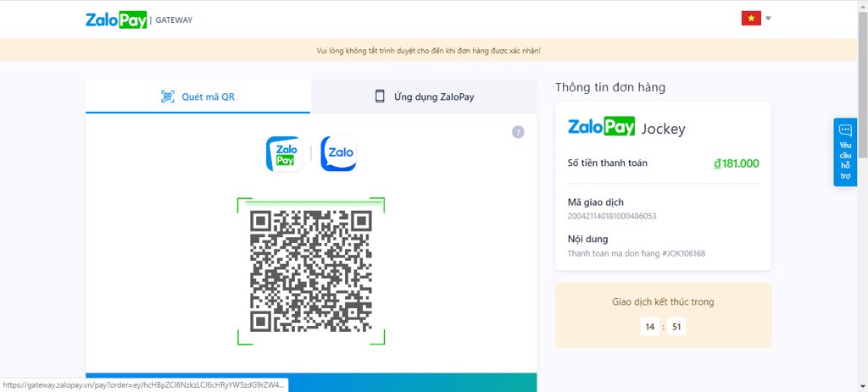The width and height of the screenshot is (868, 392).
Task: Click the ZaloPay logo in header
Action: [x=116, y=20]
